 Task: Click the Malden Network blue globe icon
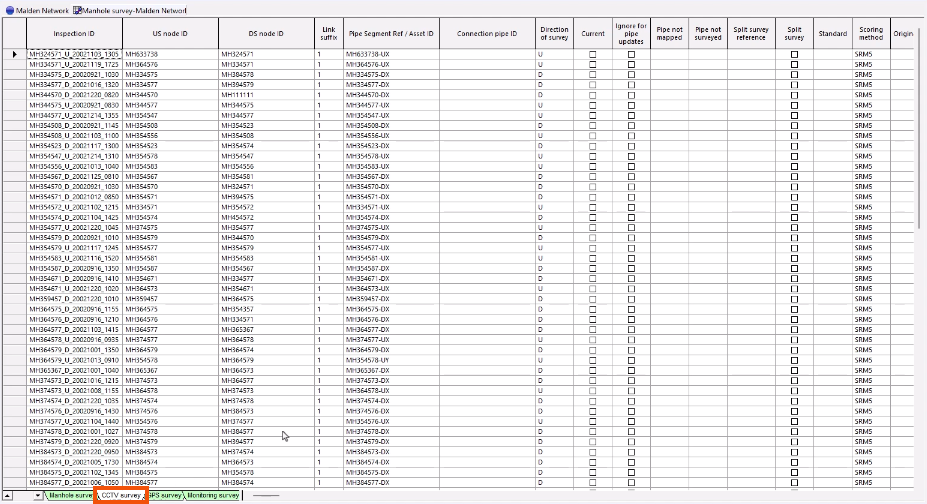click(8, 9)
